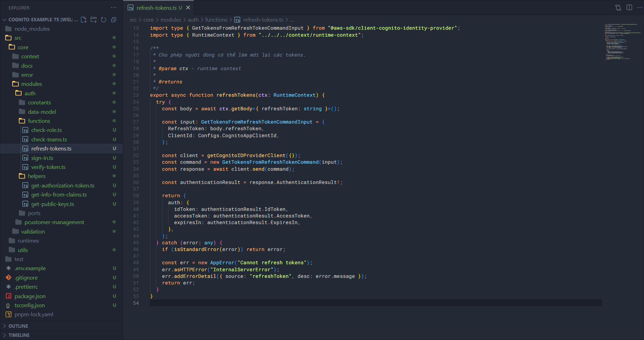Open package.json from the file tree
The height and width of the screenshot is (340, 644).
[x=30, y=296]
